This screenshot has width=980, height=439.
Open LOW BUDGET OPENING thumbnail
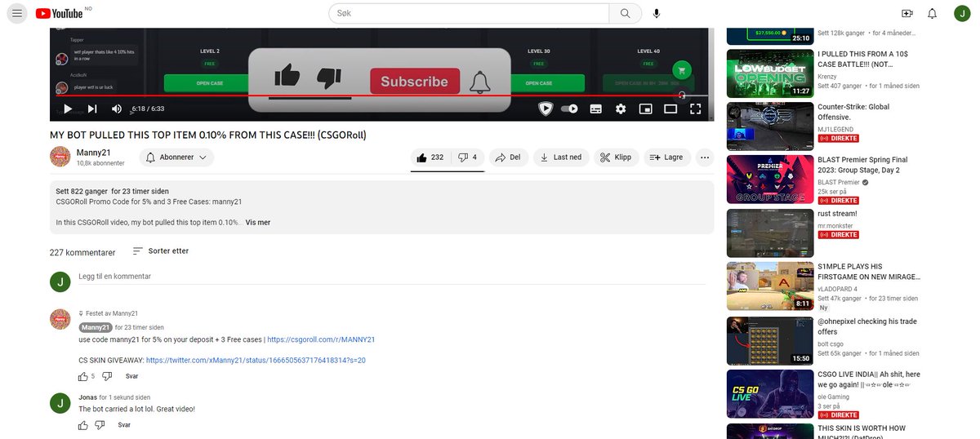tap(769, 73)
